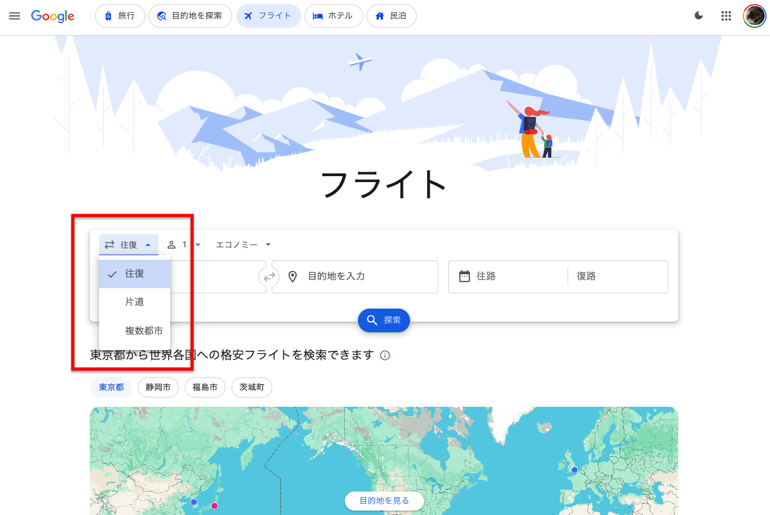Collapse the 往復 trip type dropdown
Image resolution: width=770 pixels, height=515 pixels.
pos(129,244)
